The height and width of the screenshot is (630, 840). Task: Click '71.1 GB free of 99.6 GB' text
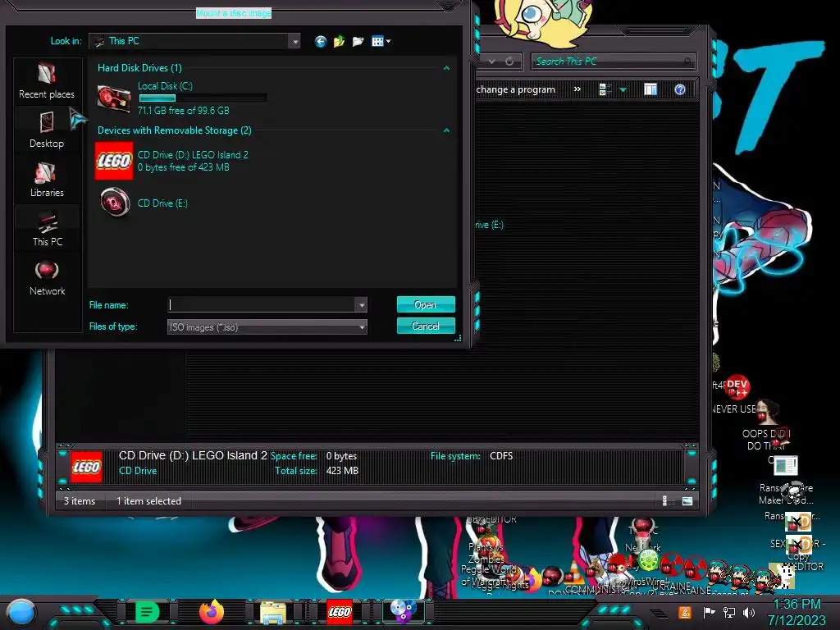point(183,111)
